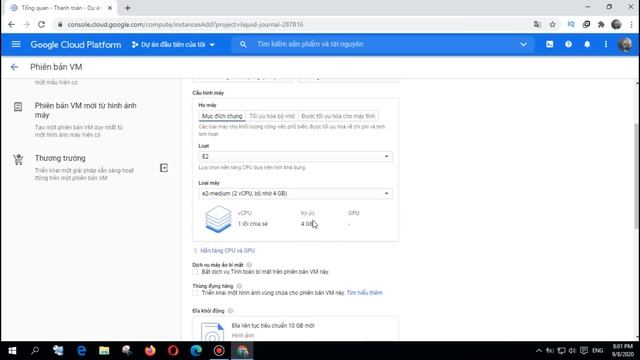640x360 pixels.
Task: Select the Tối ưu hóa bộ nhớ tab
Action: click(x=272, y=116)
